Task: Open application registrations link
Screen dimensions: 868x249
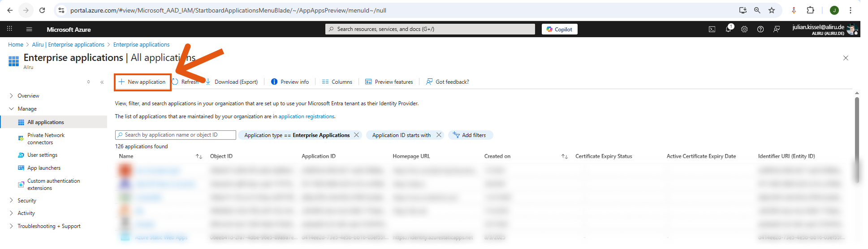Action: 306,116
